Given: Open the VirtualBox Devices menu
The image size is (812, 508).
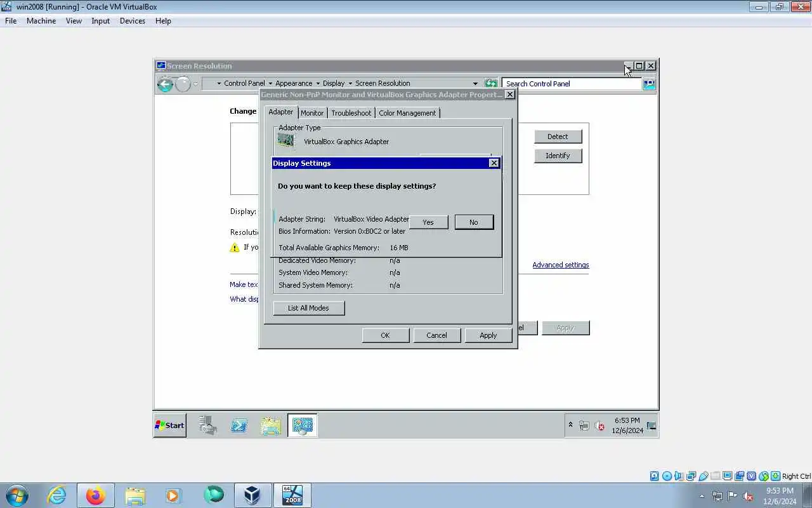Looking at the screenshot, I should [x=132, y=21].
